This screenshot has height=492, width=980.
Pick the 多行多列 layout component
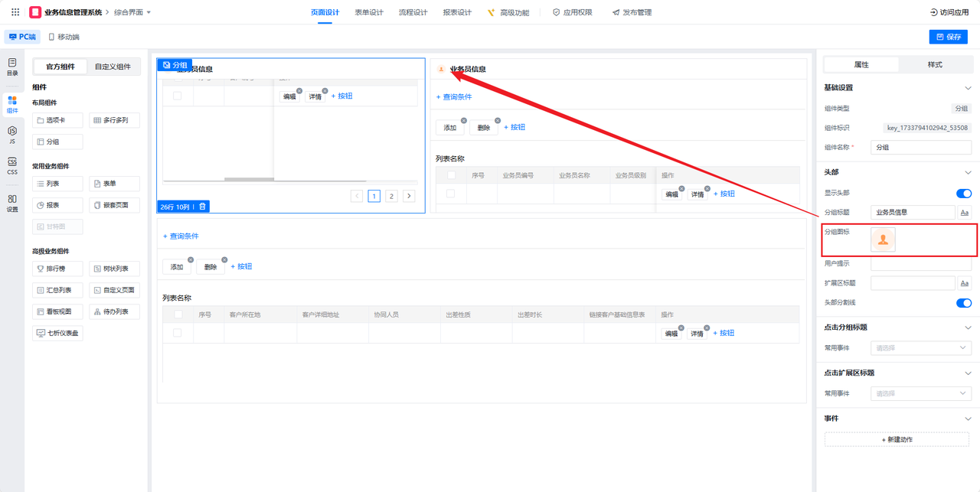coord(115,120)
